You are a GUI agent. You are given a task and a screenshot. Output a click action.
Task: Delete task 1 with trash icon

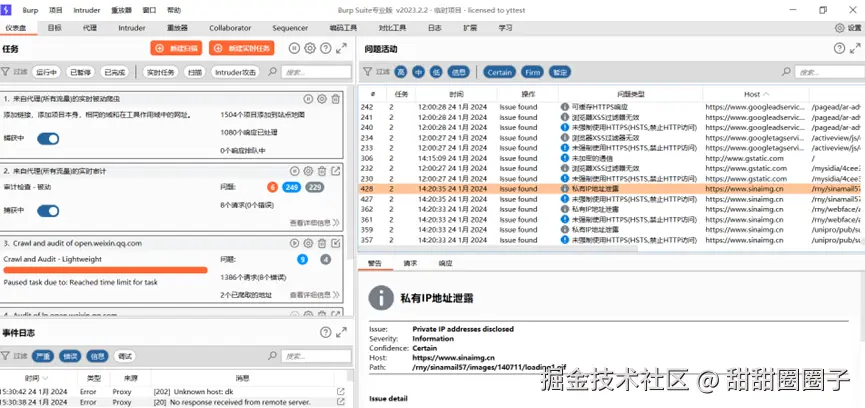coord(335,99)
